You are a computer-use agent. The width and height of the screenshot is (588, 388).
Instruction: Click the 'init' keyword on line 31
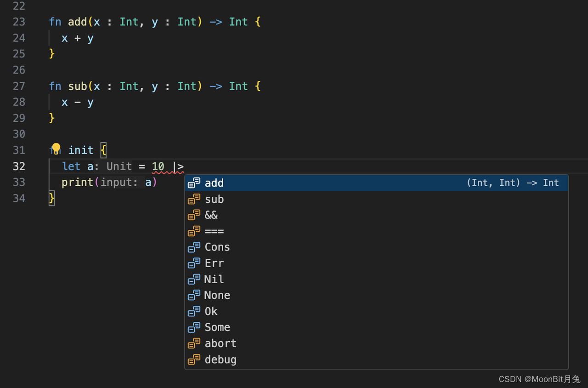click(x=81, y=150)
